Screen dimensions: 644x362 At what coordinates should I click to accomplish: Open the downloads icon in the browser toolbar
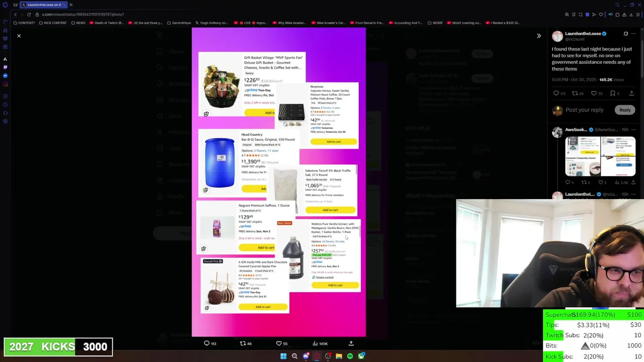(x=631, y=15)
